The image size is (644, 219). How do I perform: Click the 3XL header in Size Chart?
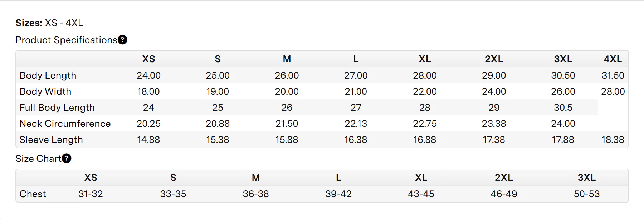[x=586, y=178]
